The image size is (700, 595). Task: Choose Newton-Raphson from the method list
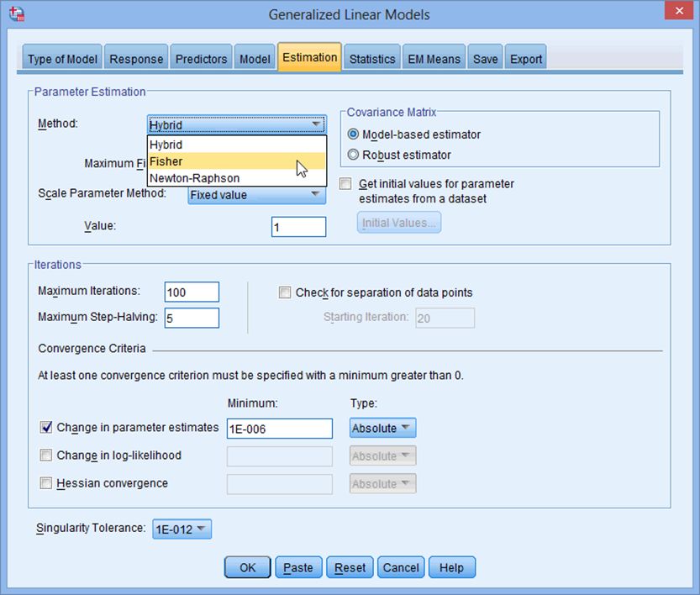pyautogui.click(x=237, y=178)
